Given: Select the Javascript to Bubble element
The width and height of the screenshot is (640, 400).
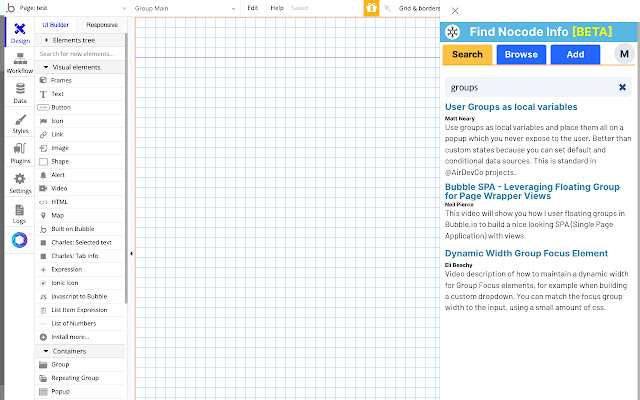Looking at the screenshot, I should 80,296.
